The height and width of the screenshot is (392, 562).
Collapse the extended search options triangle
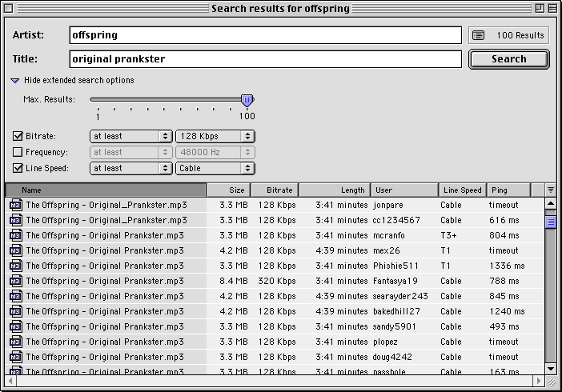[x=15, y=81]
